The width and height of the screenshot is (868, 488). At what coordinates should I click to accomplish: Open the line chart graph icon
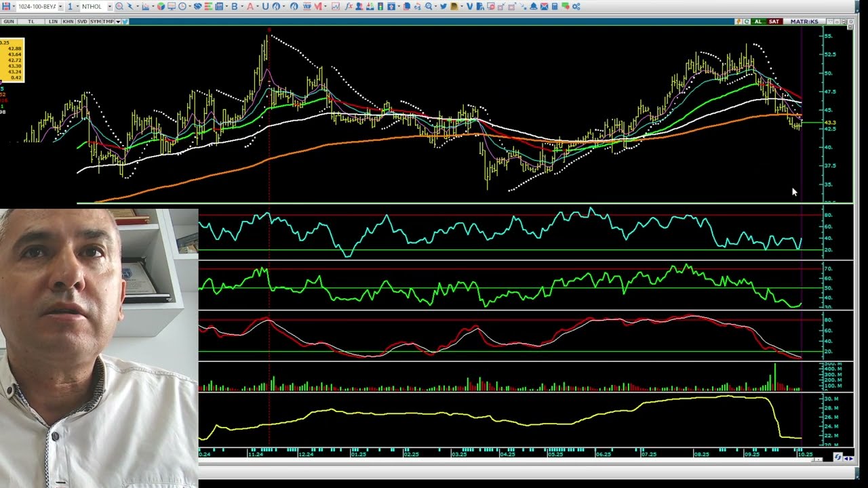(x=335, y=6)
